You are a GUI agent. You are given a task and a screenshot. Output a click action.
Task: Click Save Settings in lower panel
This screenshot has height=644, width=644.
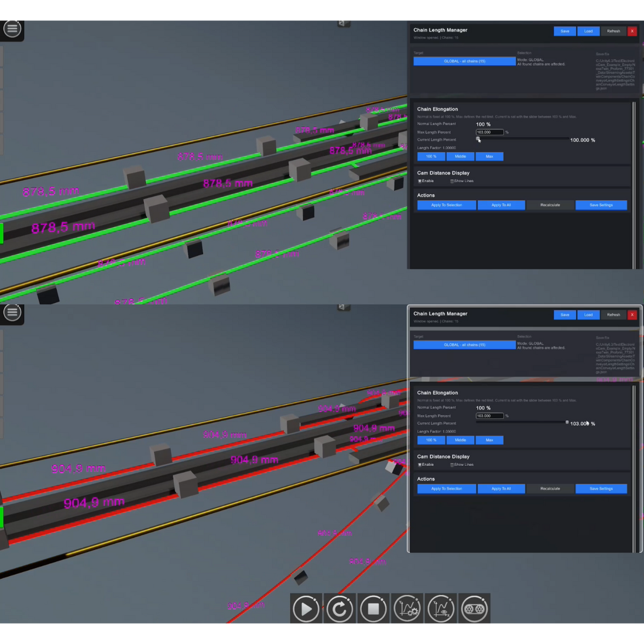point(601,489)
